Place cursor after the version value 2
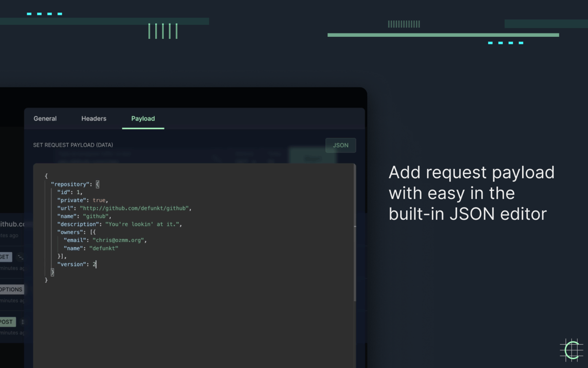588x368 pixels. [x=97, y=264]
